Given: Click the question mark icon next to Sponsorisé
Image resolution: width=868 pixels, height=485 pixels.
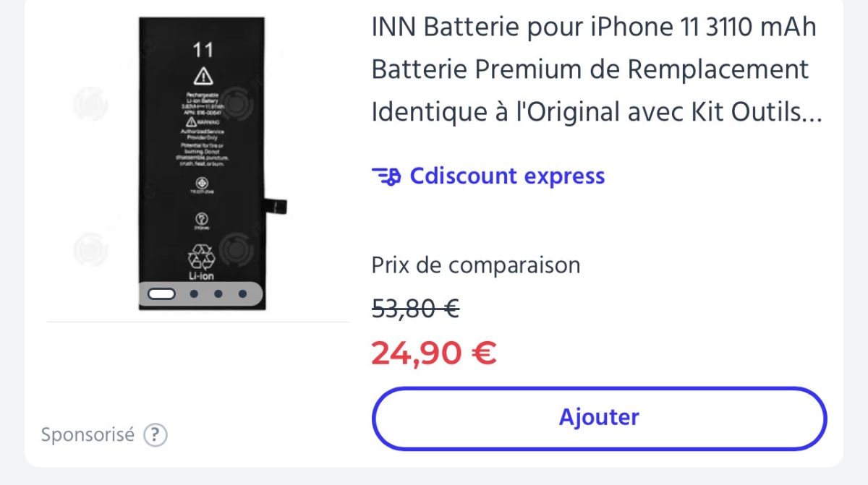Looking at the screenshot, I should point(154,435).
